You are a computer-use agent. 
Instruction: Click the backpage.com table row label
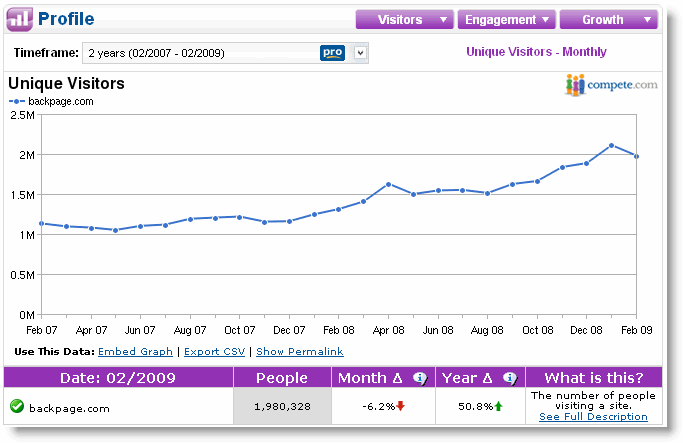click(x=69, y=409)
